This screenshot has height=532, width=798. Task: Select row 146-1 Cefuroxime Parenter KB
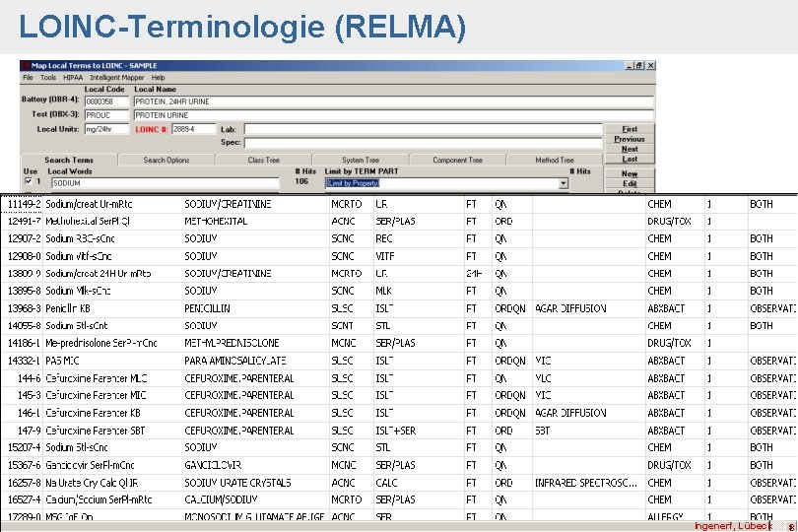pyautogui.click(x=399, y=413)
